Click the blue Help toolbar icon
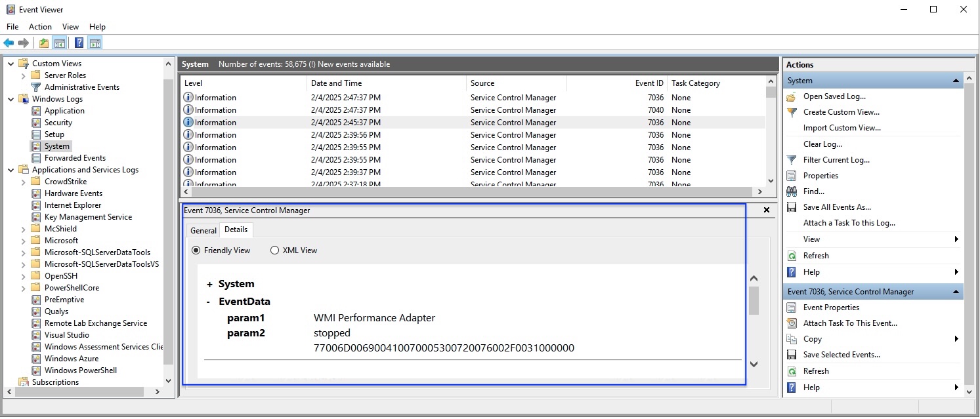The image size is (980, 419). [x=79, y=43]
